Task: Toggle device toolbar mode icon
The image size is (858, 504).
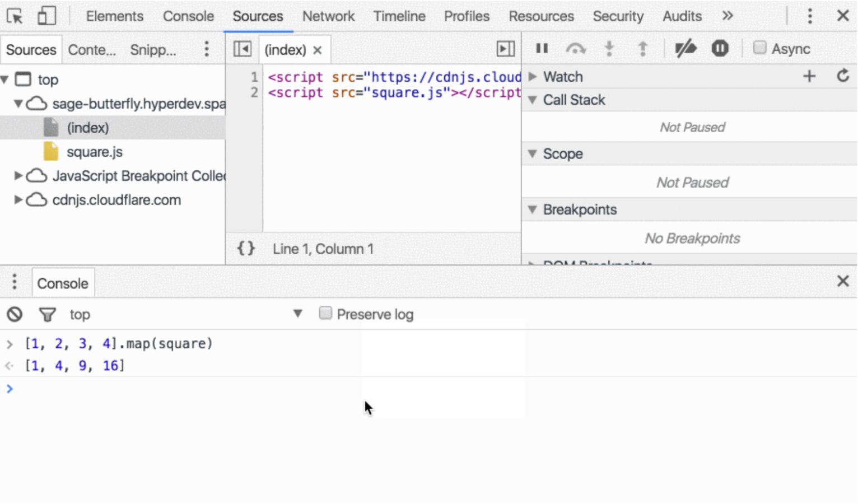Action: pyautogui.click(x=46, y=16)
